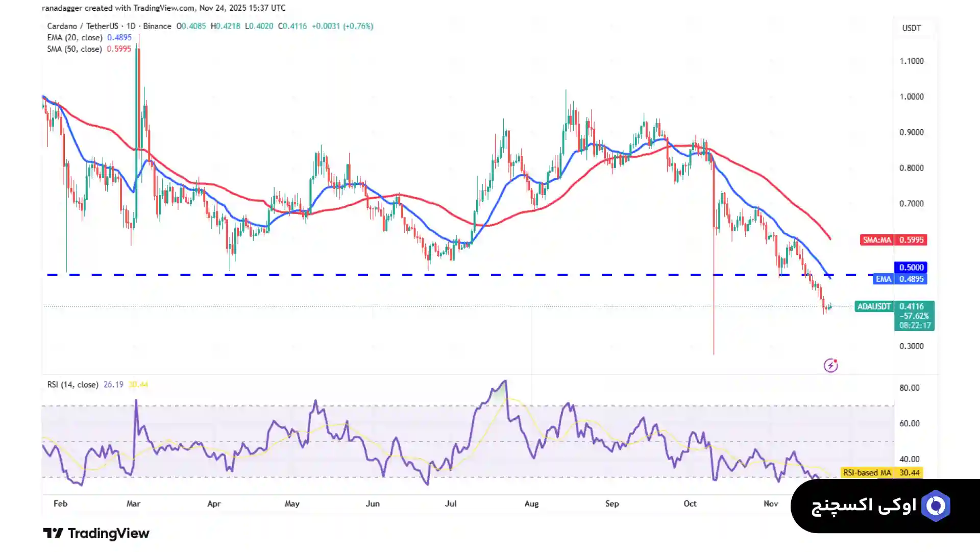
Task: Click the Persian OK Exchange banner text
Action: (x=864, y=506)
